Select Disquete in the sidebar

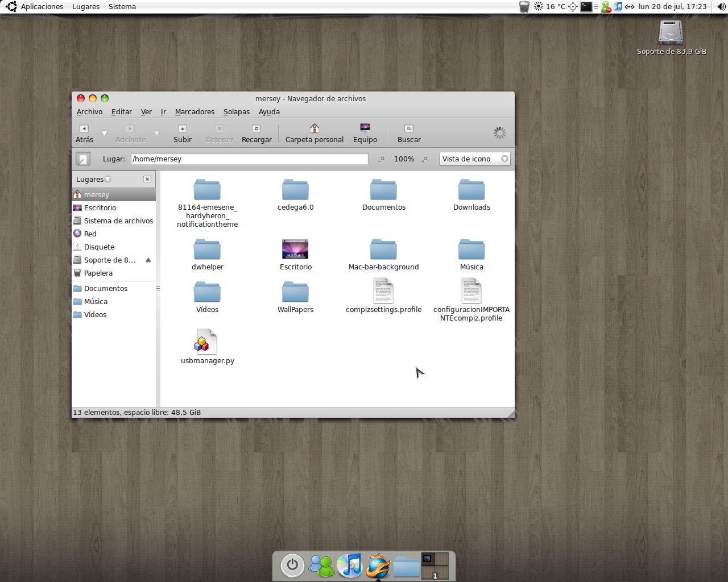pos(114,247)
